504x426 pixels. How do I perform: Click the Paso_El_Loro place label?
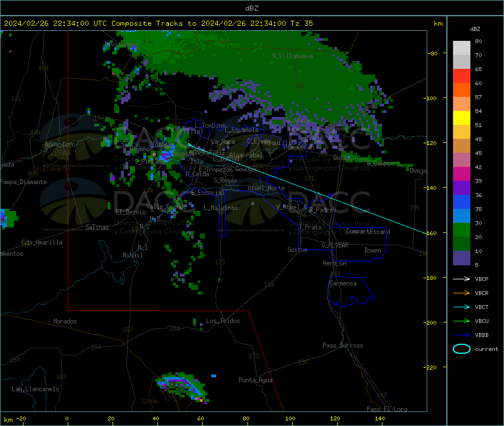(x=387, y=409)
